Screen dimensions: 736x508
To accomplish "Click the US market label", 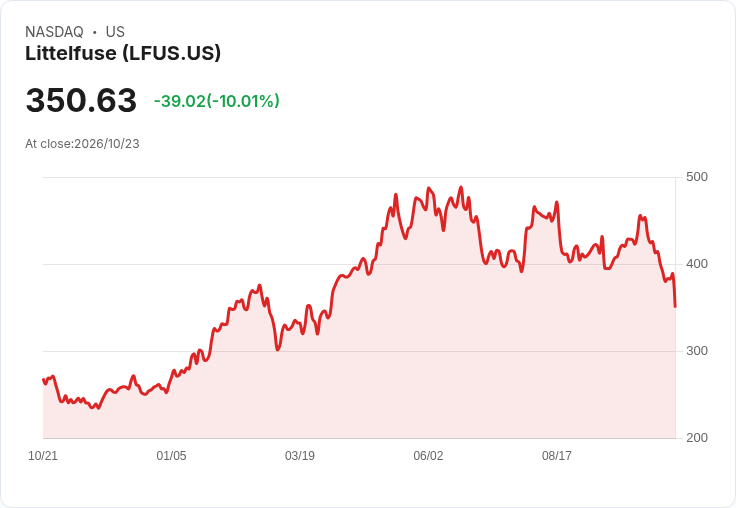I will tap(115, 32).
